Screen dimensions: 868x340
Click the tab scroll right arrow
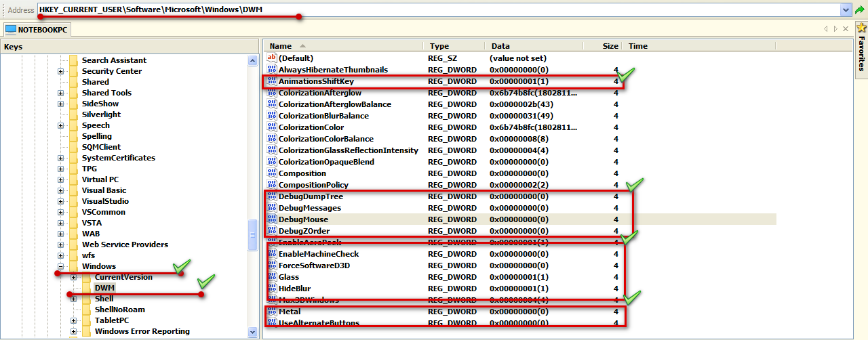tap(835, 29)
